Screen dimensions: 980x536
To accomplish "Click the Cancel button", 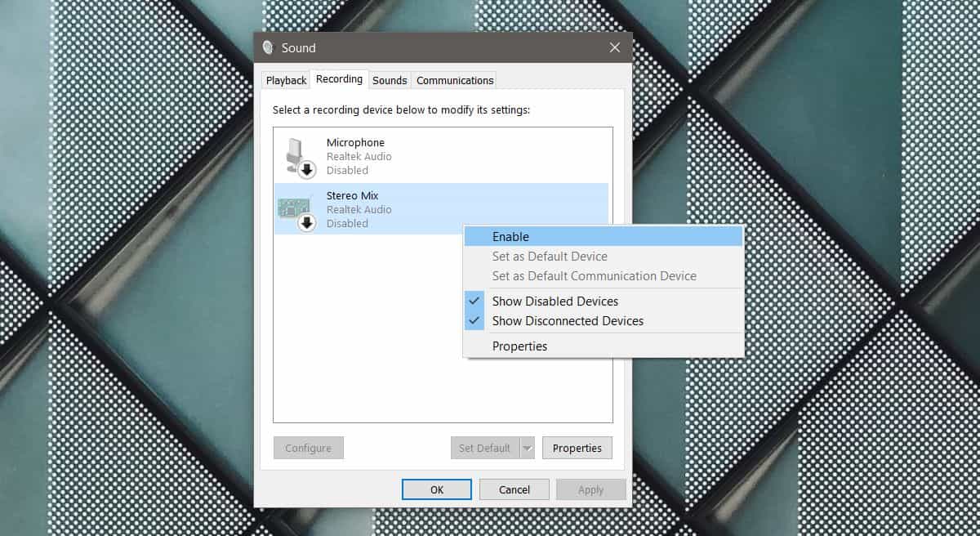I will coord(514,489).
